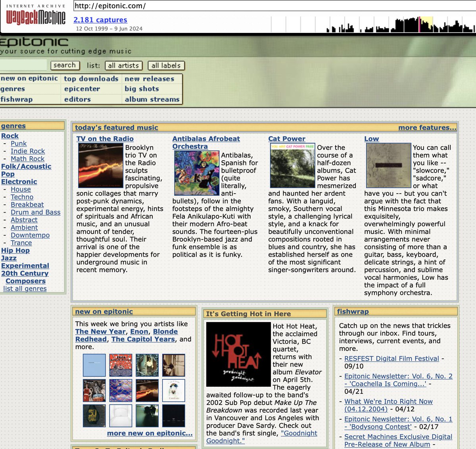Click the Cat Power album cover

click(292, 165)
